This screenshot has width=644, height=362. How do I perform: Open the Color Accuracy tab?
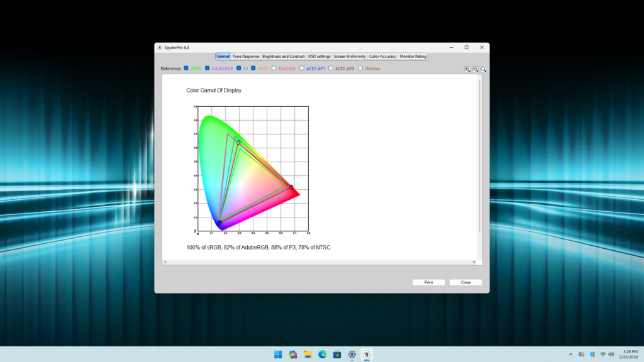coord(382,56)
